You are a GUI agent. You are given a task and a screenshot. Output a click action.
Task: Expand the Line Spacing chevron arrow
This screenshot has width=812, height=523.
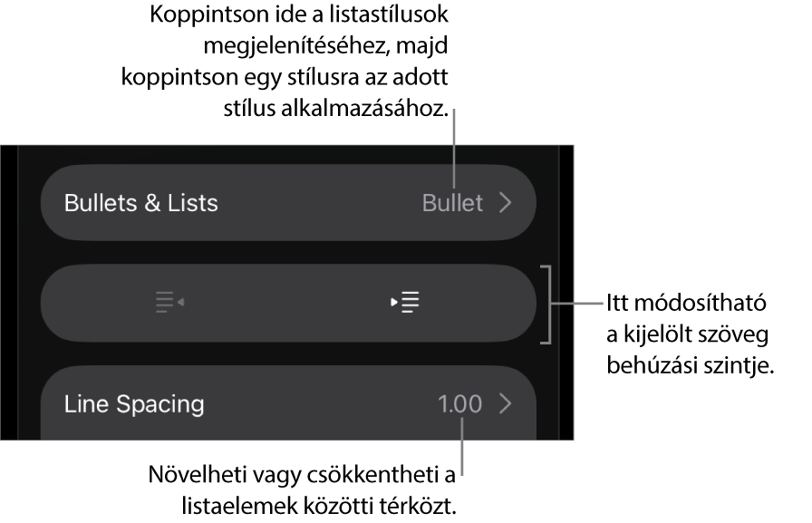[506, 404]
